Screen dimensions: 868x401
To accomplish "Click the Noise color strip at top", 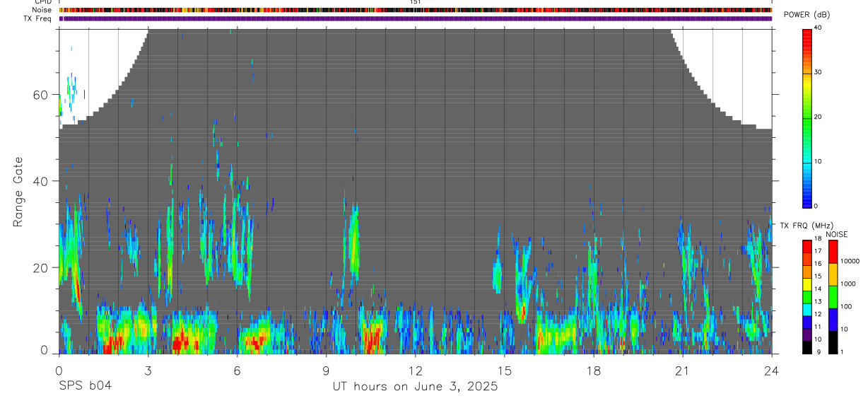I will [x=415, y=10].
